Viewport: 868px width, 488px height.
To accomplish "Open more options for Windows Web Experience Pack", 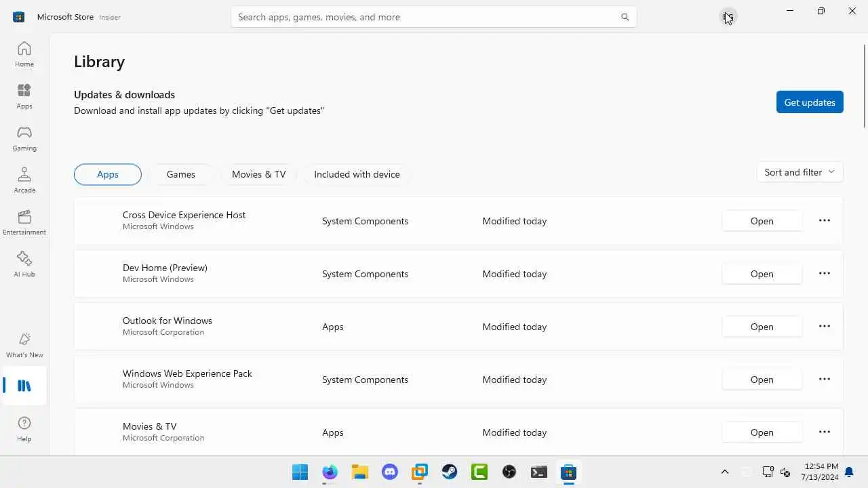I will pyautogui.click(x=825, y=380).
